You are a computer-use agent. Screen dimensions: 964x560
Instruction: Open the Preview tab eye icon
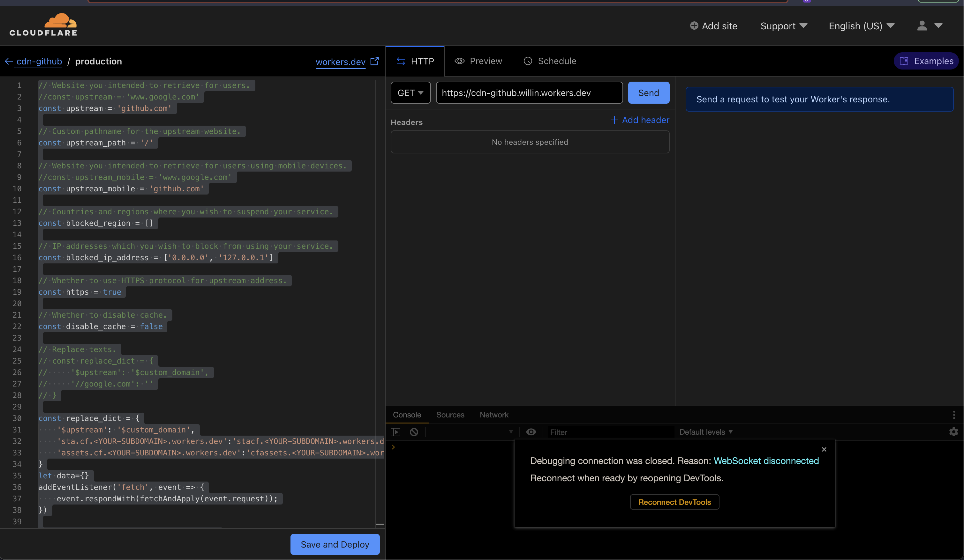(x=460, y=61)
